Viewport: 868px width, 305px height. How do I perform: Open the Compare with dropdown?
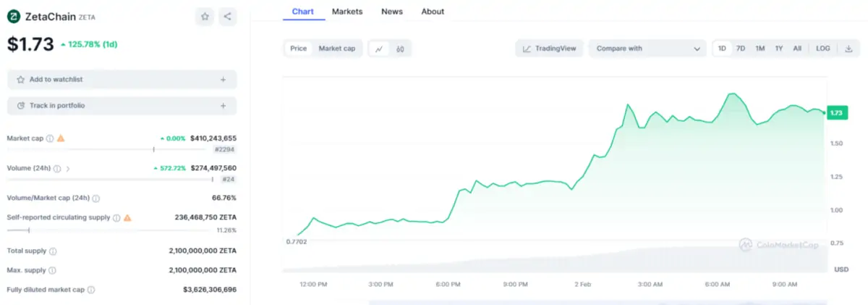pyautogui.click(x=647, y=49)
